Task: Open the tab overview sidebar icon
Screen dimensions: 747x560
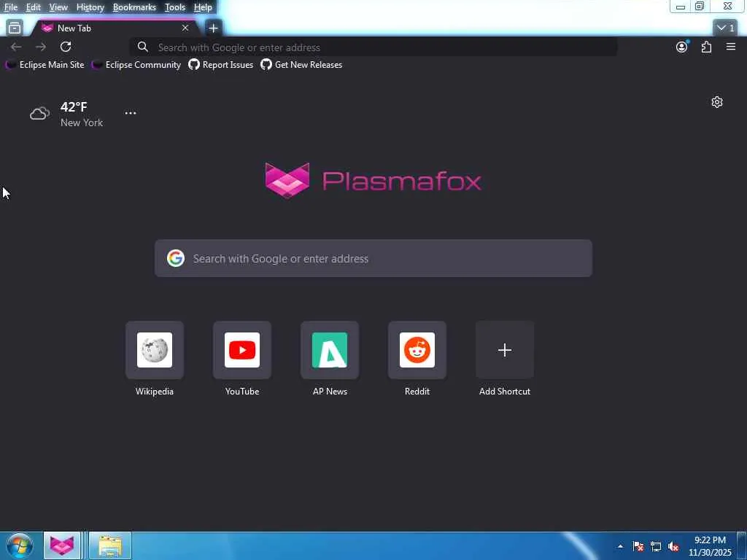Action: [x=15, y=28]
